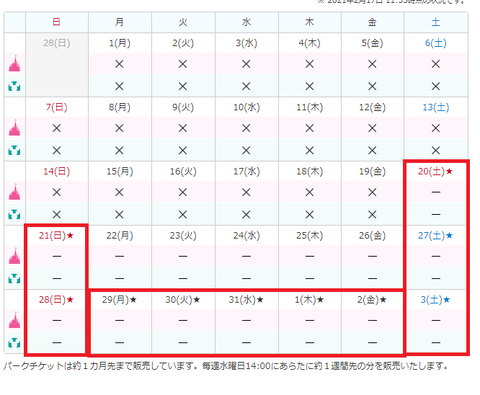The image size is (480, 395).
Task: Click the DisneySea globe icon in the 7(日) week
Action: [x=14, y=150]
